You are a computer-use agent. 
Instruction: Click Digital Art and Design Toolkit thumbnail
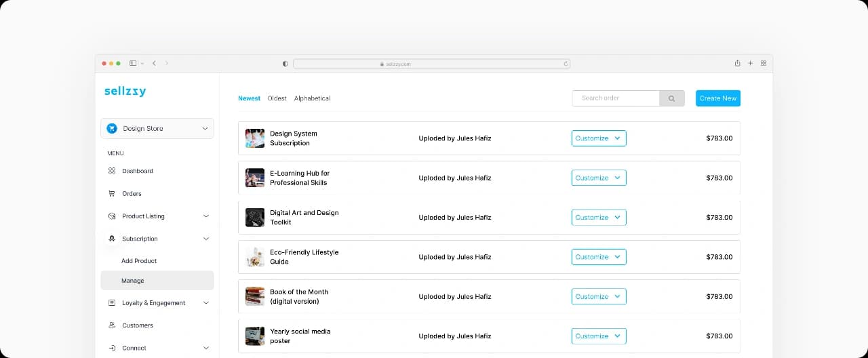pyautogui.click(x=255, y=218)
